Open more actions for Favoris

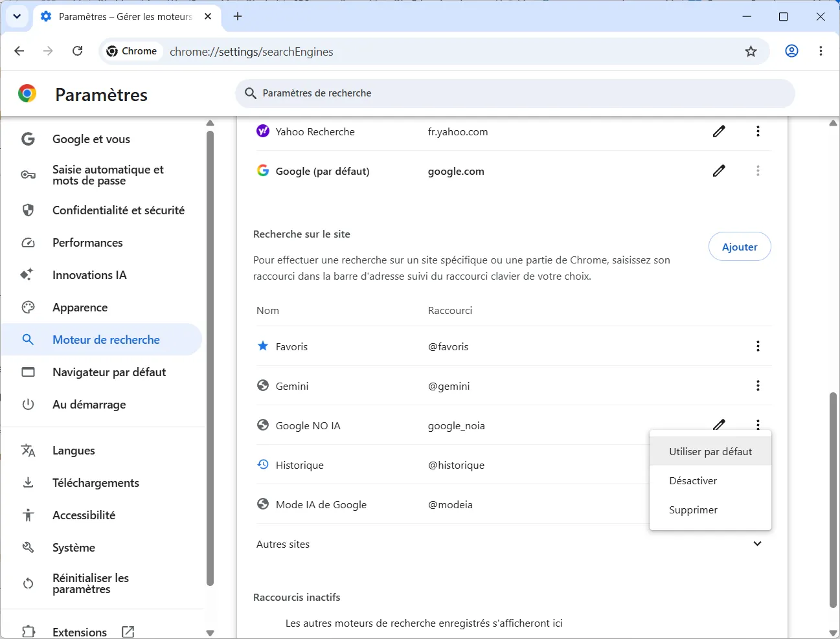758,346
